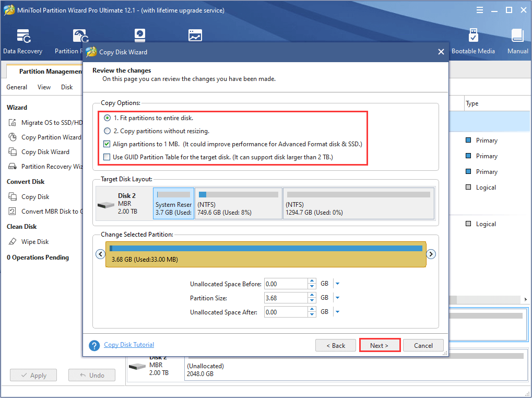Click the Copy Disk icon under Convert Disk
The image size is (532, 398).
(12, 197)
